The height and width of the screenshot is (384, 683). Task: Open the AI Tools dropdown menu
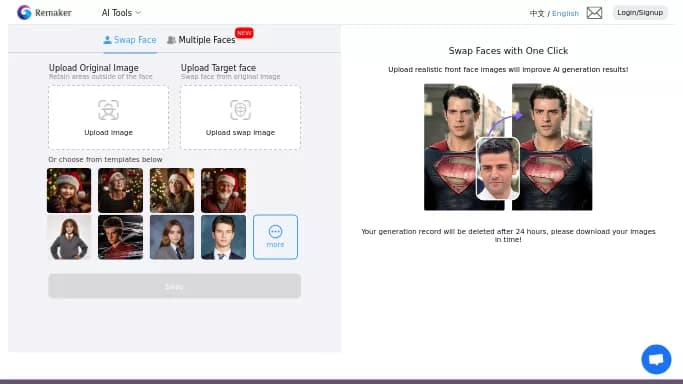[121, 13]
